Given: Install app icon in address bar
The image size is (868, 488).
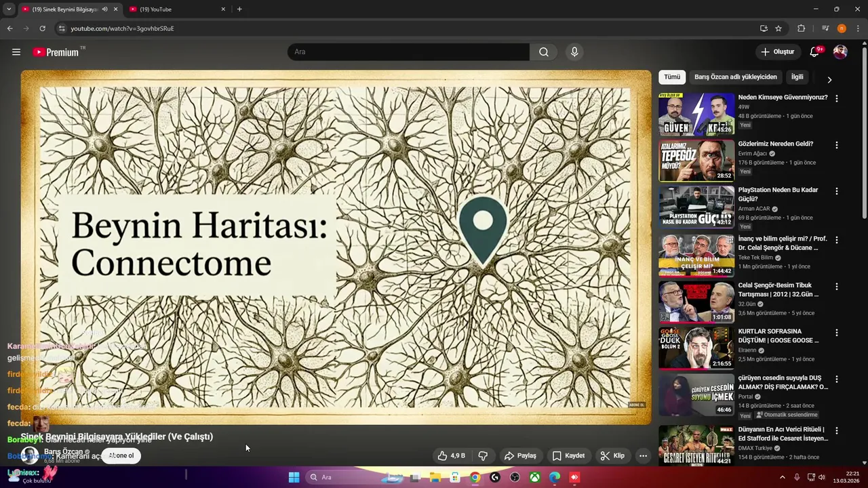Looking at the screenshot, I should coord(764,28).
